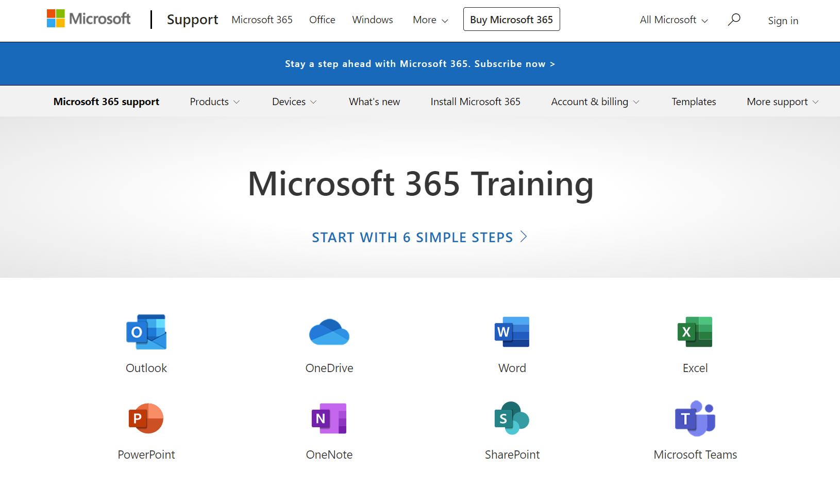The height and width of the screenshot is (504, 840).
Task: Click the Buy Microsoft 365 button
Action: tap(511, 19)
